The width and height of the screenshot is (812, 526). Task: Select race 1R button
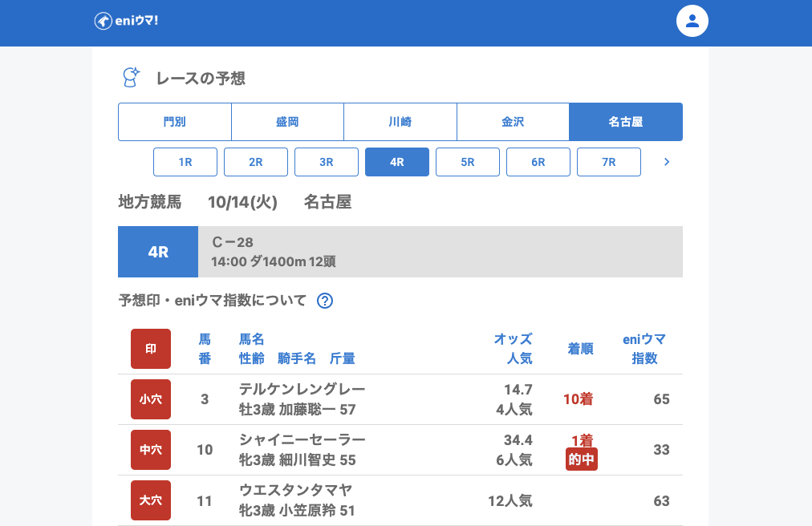(185, 162)
